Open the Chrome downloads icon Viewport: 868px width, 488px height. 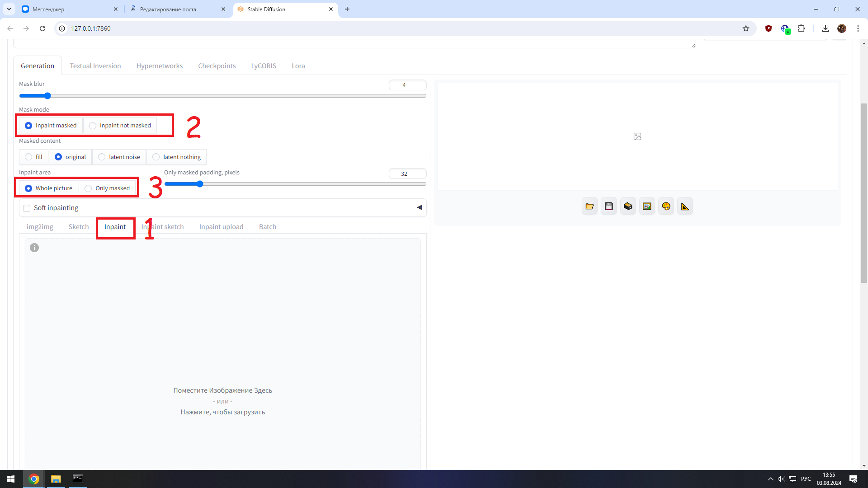825,28
